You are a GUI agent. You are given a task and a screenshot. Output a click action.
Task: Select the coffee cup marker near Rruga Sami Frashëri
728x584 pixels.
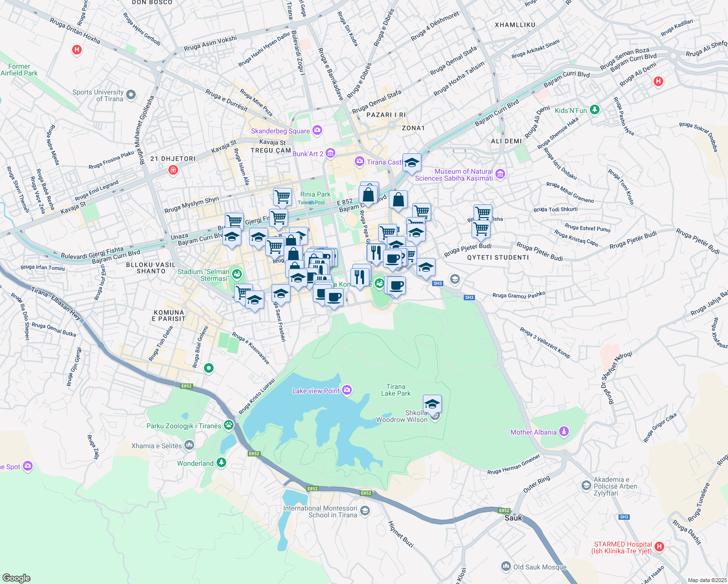pyautogui.click(x=334, y=297)
